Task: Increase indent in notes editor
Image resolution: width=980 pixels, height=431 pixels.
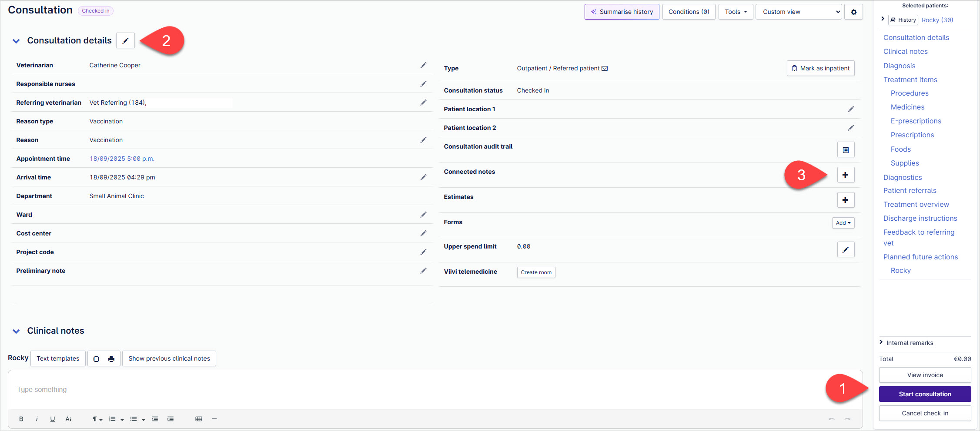Action: [171, 419]
